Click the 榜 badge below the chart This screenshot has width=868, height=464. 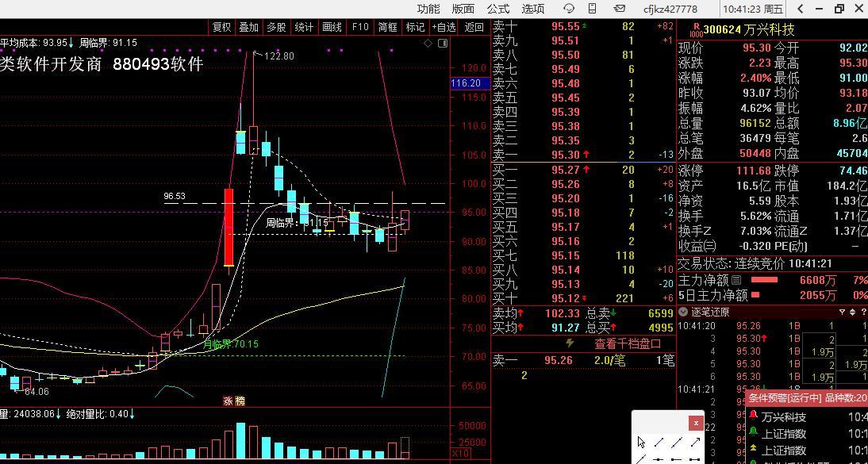(239, 401)
